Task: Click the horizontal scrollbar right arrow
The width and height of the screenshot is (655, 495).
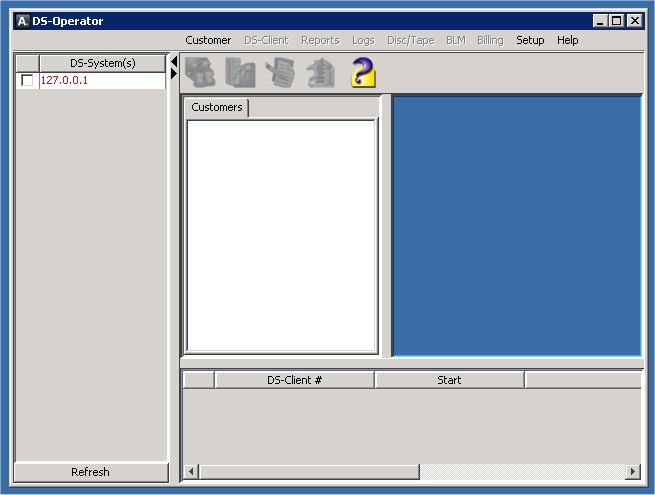Action: click(x=632, y=472)
